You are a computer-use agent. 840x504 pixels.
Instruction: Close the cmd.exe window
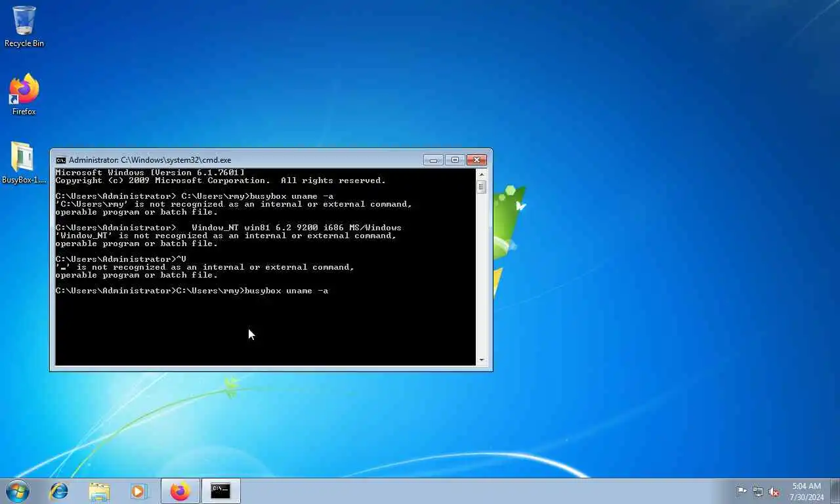[x=476, y=159]
